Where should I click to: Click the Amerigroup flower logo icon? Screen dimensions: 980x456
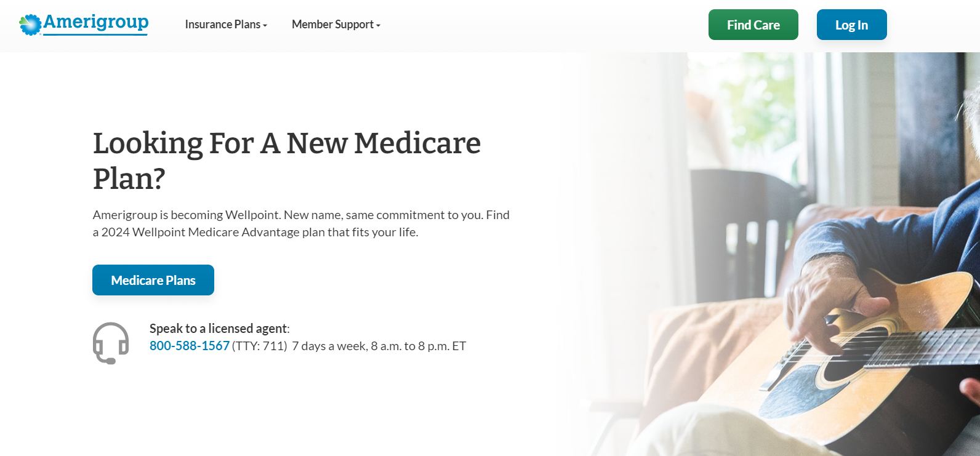click(30, 25)
